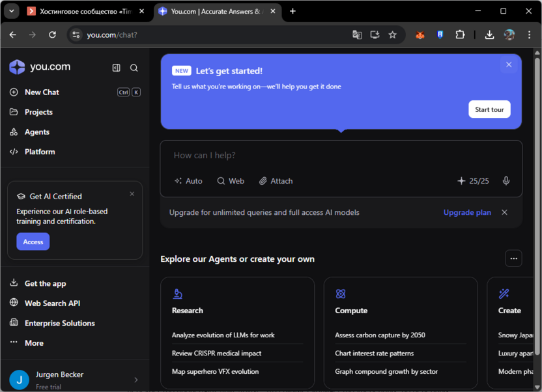542x392 pixels.
Task: Close the Хостинговое сообщество tab
Action: (x=142, y=12)
